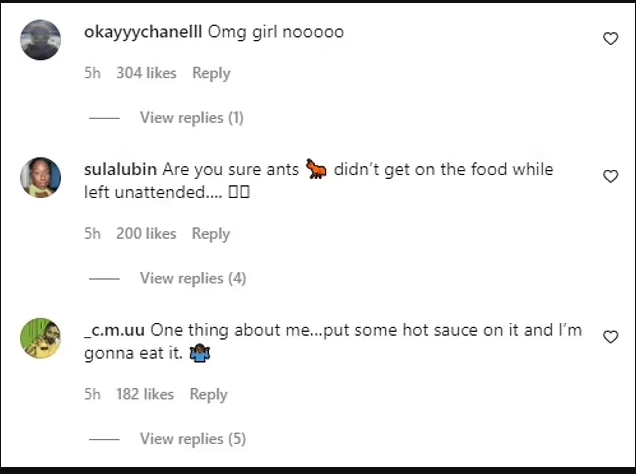Click the shrug emoji in _c.m.uu's comment

pos(199,355)
